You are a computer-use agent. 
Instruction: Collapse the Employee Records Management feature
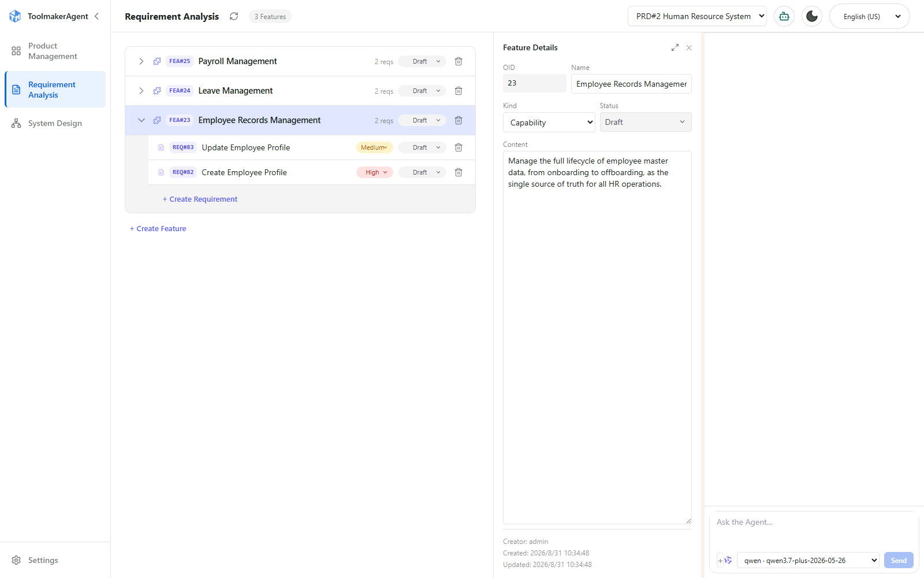pos(141,120)
